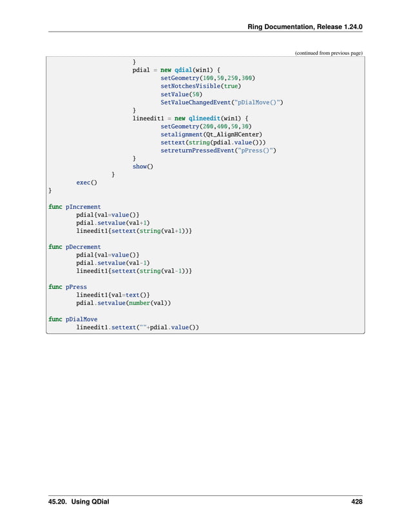Screen dimensions: 411x532
Task: Click 'lineedit1 = new qlineedit(win1) {' line
Action: pyautogui.click(x=191, y=119)
